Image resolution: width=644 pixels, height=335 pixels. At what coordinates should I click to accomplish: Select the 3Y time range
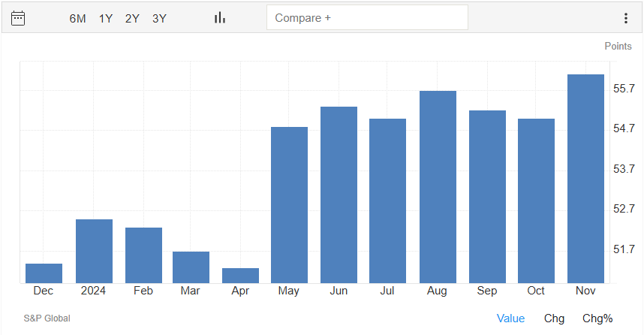pos(159,19)
